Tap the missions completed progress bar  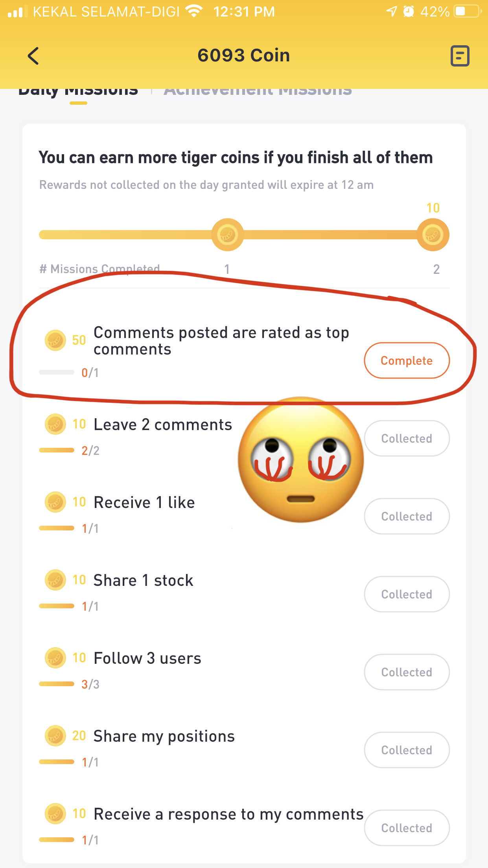coord(244,235)
